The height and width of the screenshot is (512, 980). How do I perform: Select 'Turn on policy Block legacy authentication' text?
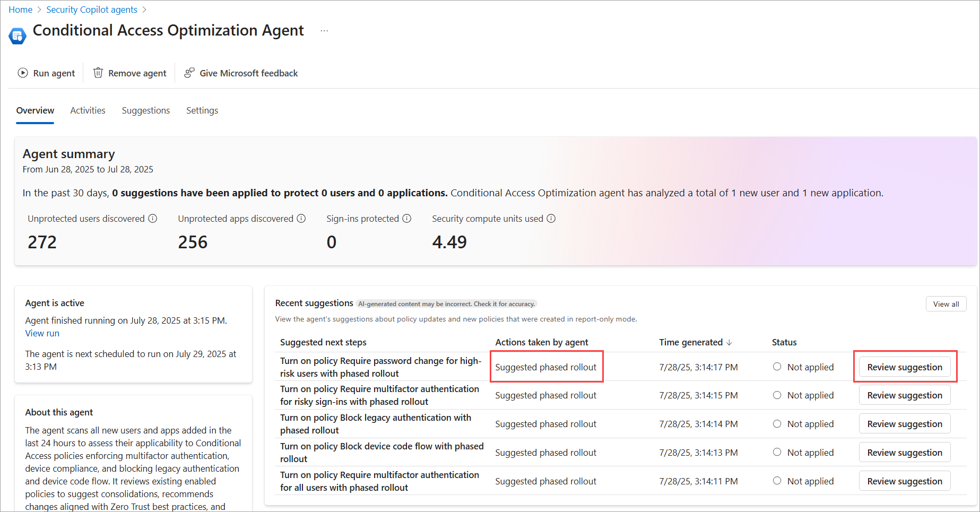[x=376, y=424]
